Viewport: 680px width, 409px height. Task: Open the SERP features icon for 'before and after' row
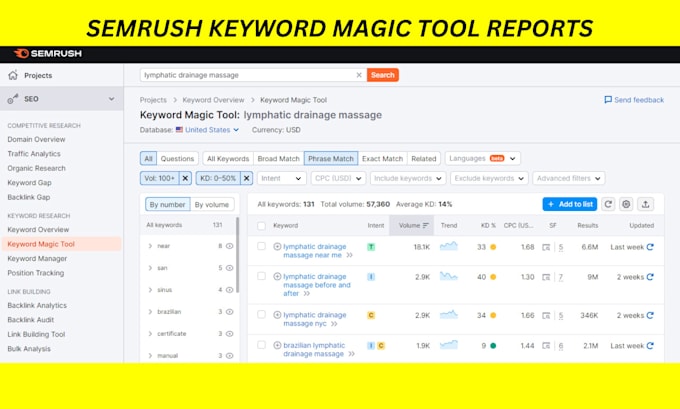pyautogui.click(x=546, y=277)
